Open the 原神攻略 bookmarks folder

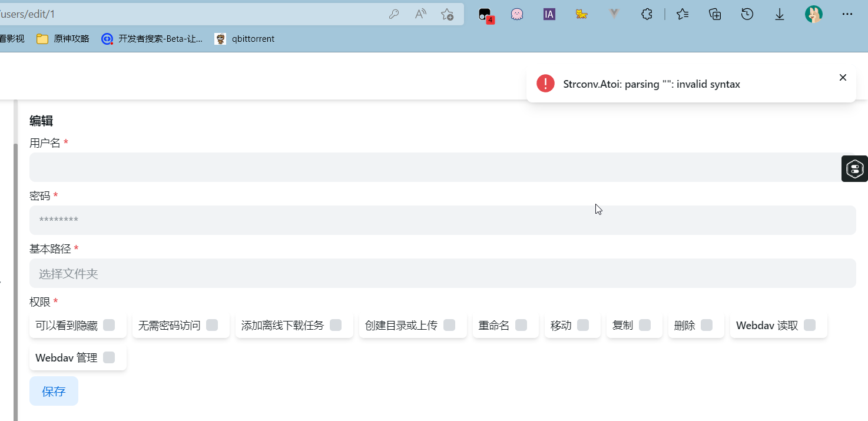pyautogui.click(x=62, y=38)
